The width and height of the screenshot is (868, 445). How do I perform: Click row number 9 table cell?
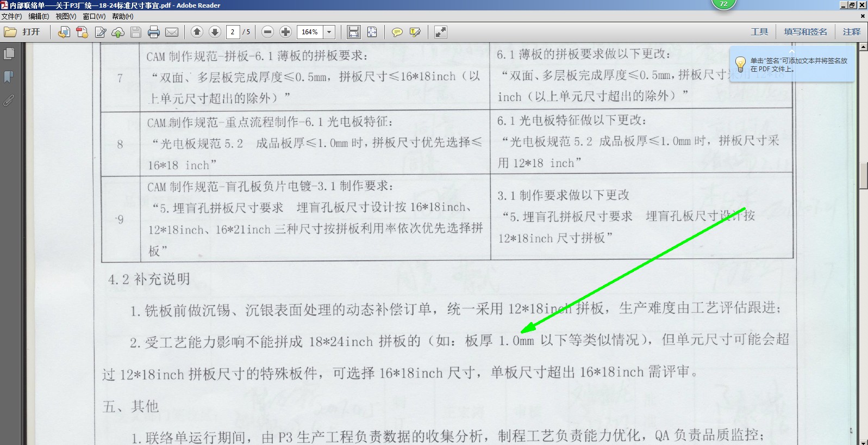(120, 219)
